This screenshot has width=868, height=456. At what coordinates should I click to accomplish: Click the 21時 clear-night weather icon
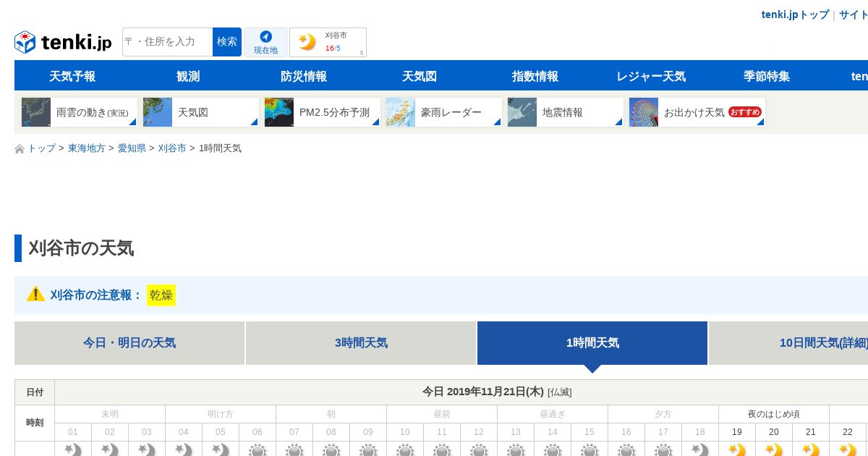[x=811, y=449]
